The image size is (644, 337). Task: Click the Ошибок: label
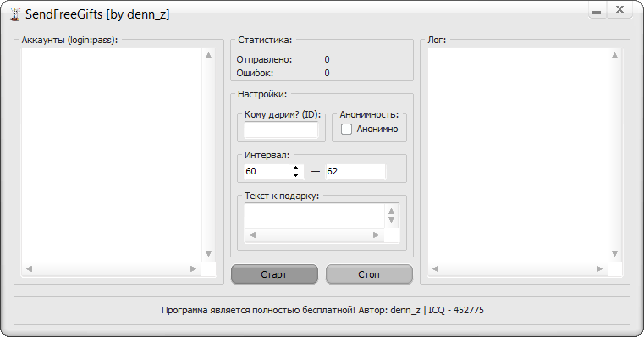pos(255,73)
